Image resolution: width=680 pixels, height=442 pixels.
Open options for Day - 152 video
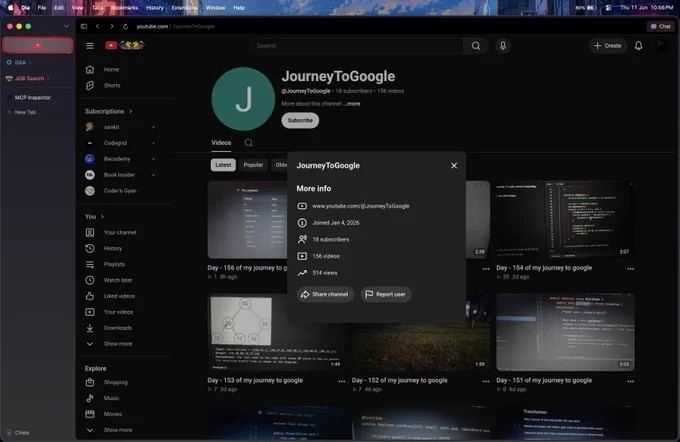coord(486,381)
